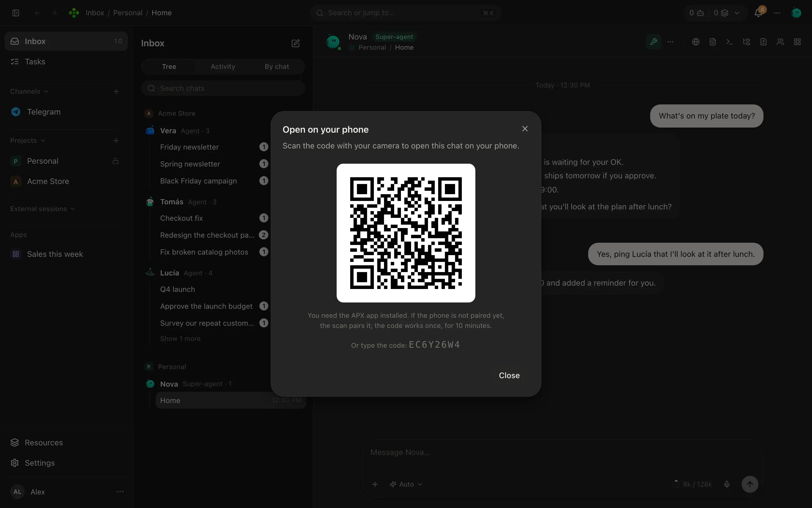Click the plus attach icon in the message box

375,484
